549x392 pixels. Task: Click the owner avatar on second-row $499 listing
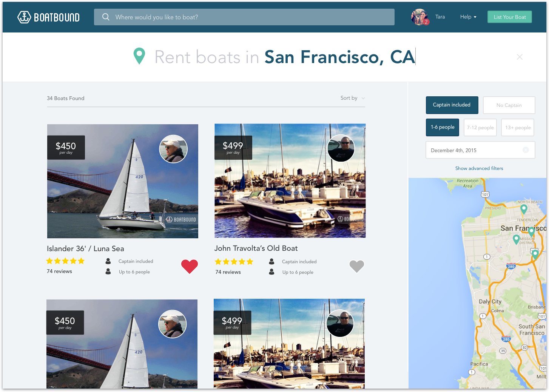tap(340, 323)
